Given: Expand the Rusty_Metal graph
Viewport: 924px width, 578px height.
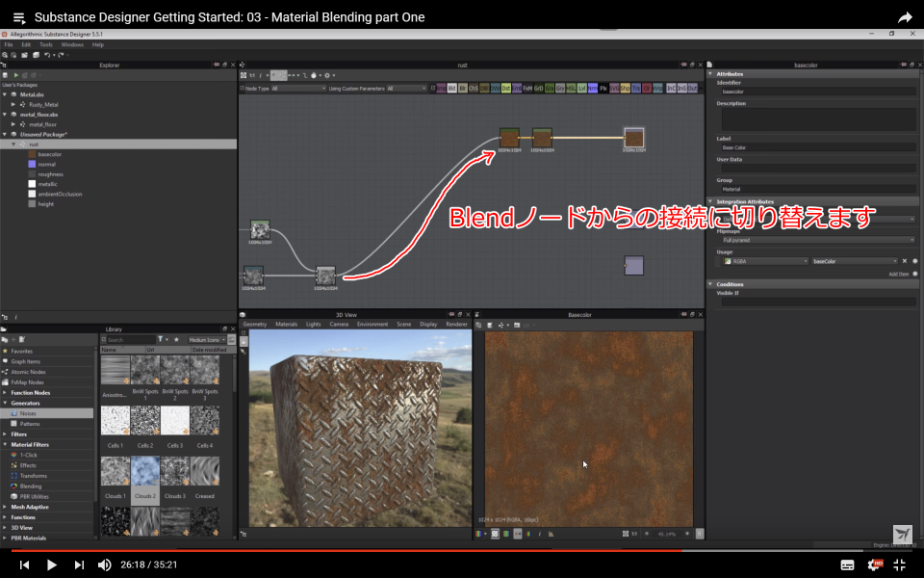Looking at the screenshot, I should pos(13,104).
